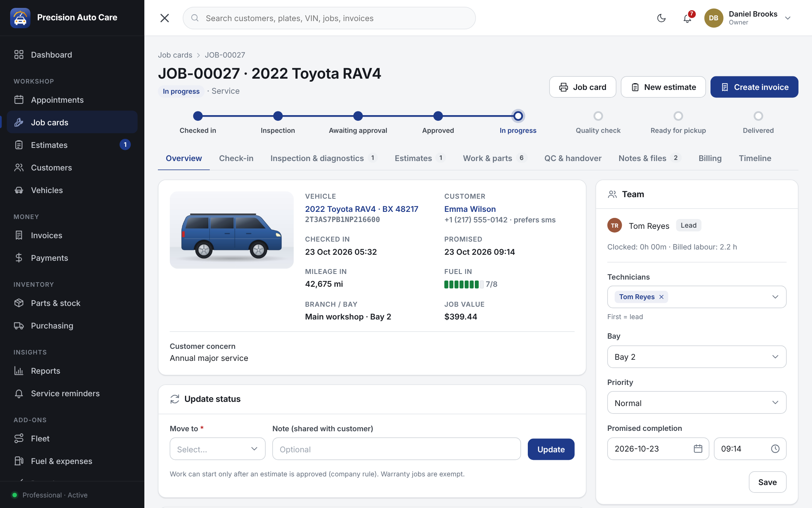
Task: Click the New estimate button
Action: tap(663, 87)
